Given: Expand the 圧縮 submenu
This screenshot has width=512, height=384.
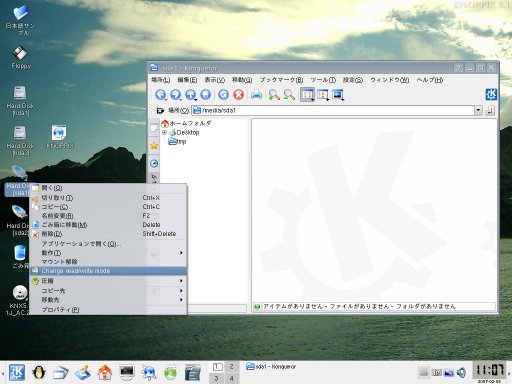Looking at the screenshot, I should coord(109,281).
